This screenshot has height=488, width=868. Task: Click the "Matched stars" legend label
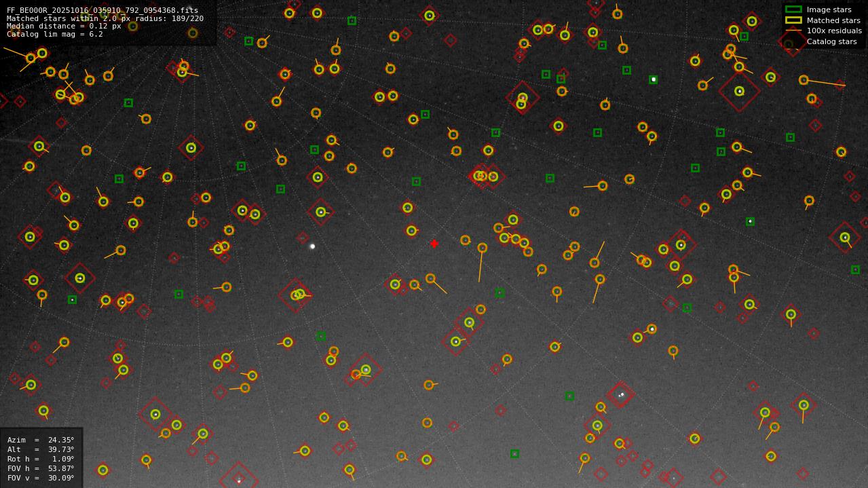pyautogui.click(x=833, y=20)
